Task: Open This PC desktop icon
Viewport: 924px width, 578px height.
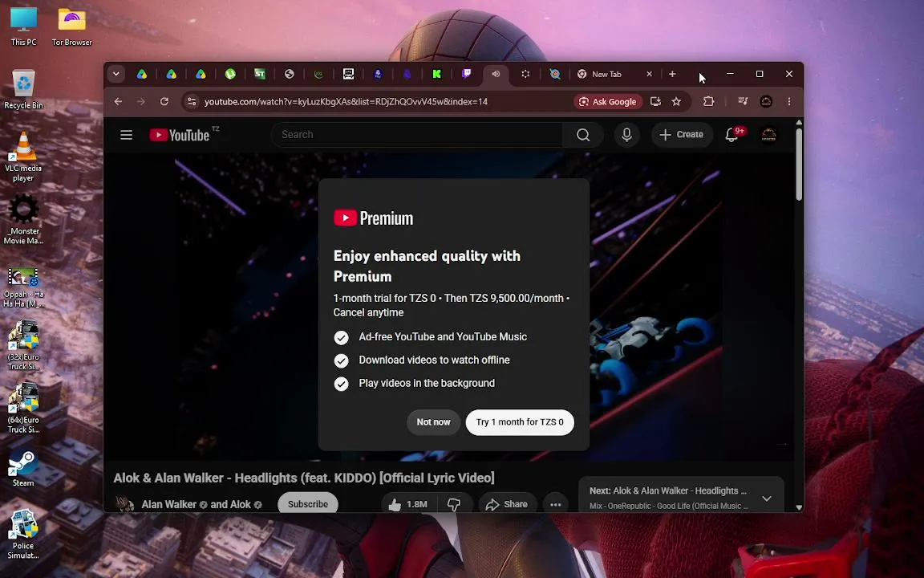Action: tap(23, 26)
